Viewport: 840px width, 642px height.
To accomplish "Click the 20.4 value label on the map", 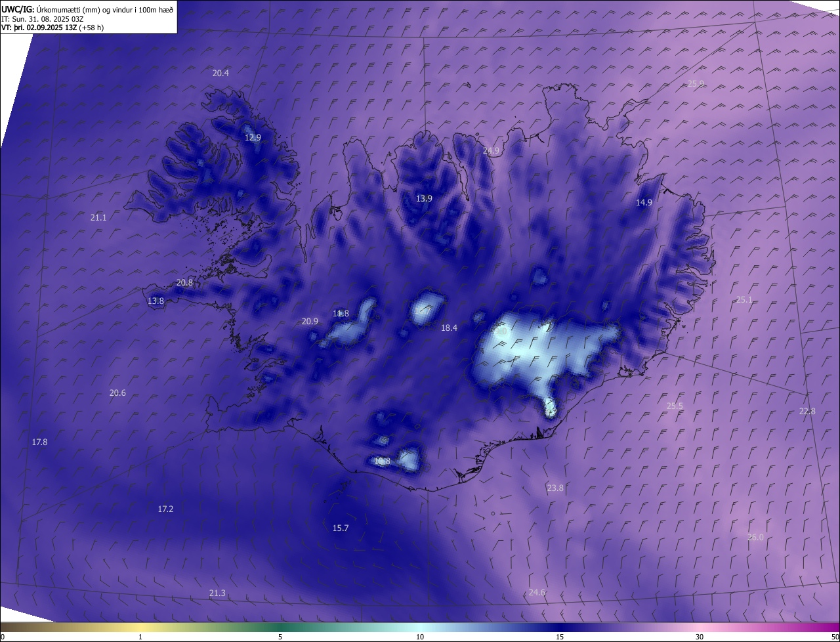I will tap(220, 74).
